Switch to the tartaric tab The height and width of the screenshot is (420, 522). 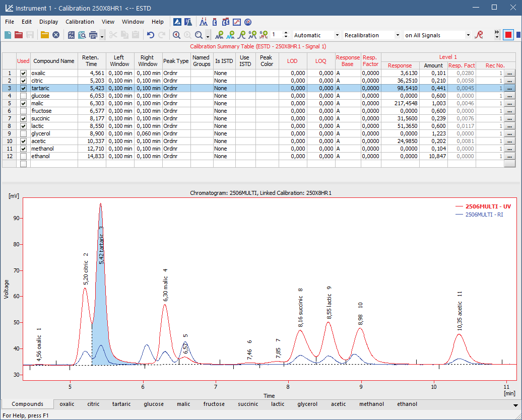(121, 404)
